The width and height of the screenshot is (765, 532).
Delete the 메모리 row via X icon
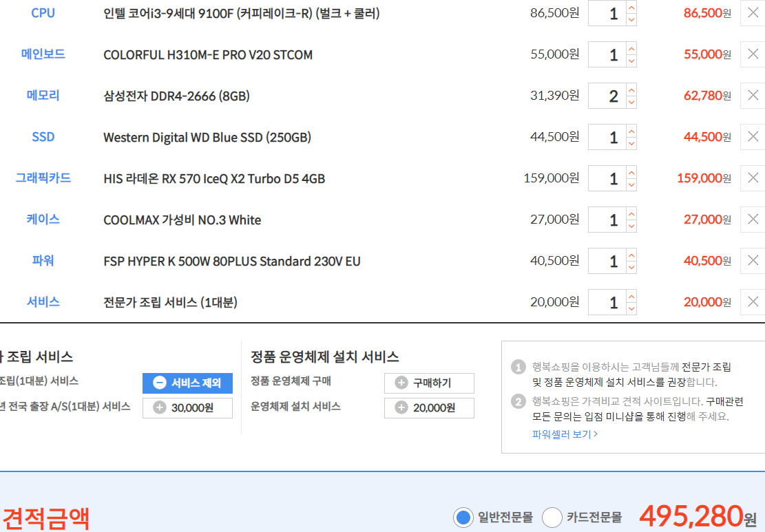(753, 96)
